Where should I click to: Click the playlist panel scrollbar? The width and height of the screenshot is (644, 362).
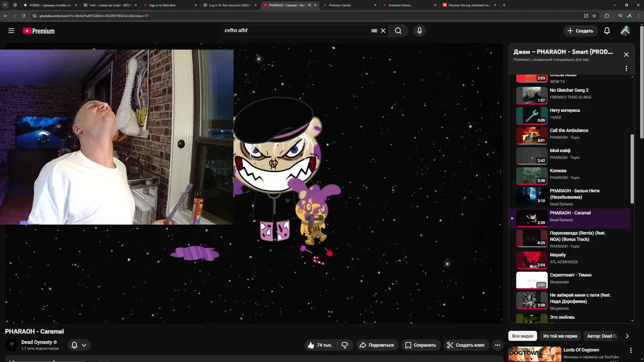632,168
